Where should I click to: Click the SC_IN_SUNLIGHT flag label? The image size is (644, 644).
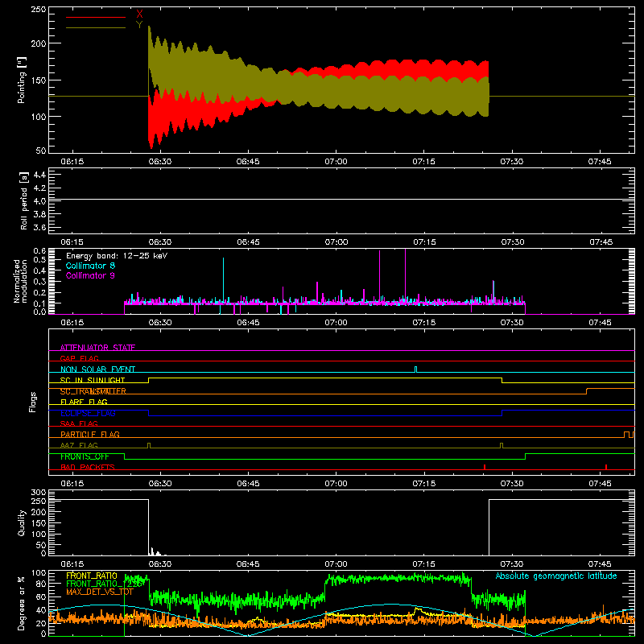click(x=93, y=380)
